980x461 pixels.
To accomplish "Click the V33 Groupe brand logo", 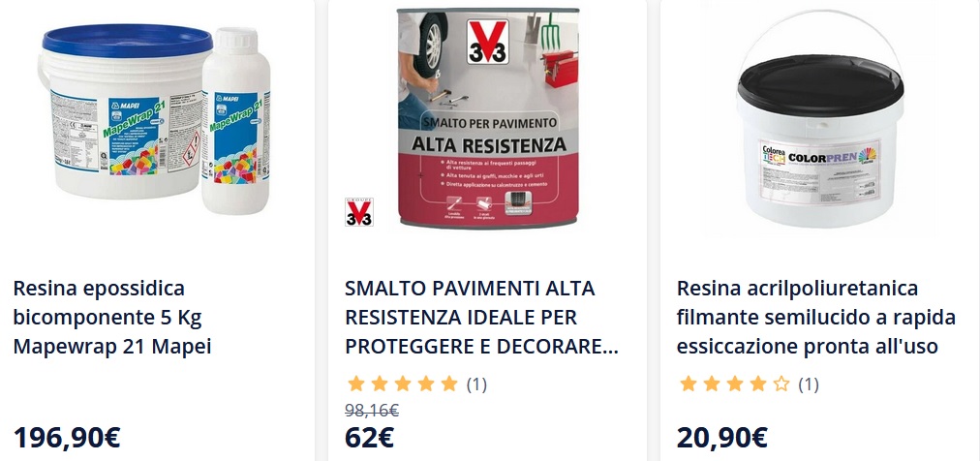I will pos(358,211).
